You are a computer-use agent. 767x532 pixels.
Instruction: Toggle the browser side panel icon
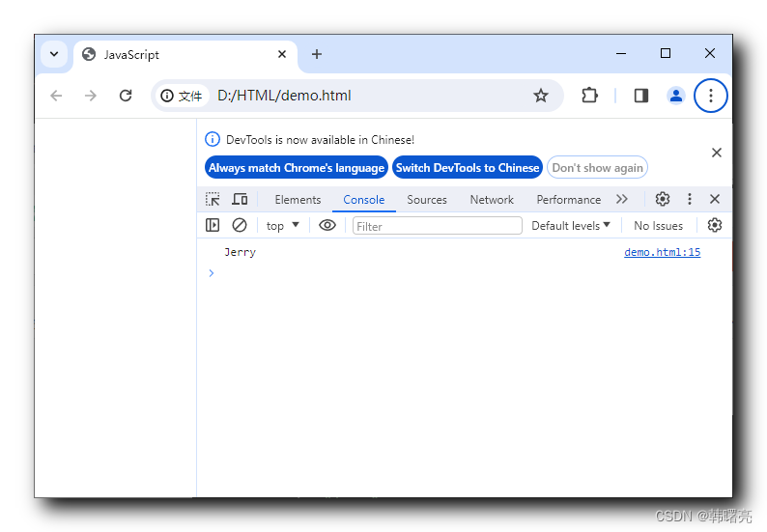pos(640,96)
